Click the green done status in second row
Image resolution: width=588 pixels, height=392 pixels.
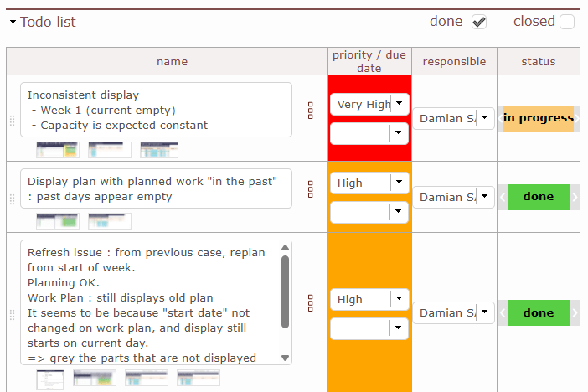pos(538,197)
